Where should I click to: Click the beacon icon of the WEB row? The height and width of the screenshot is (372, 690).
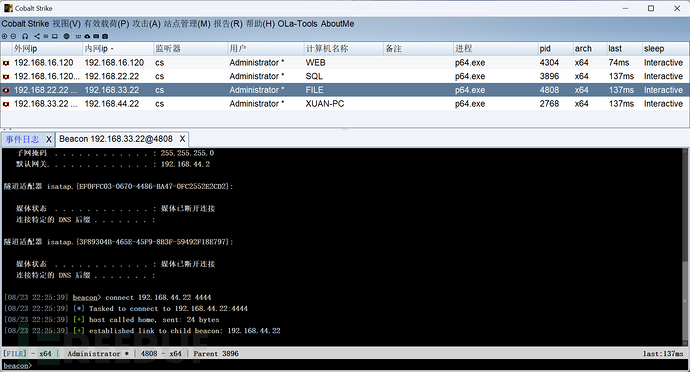[x=6, y=63]
